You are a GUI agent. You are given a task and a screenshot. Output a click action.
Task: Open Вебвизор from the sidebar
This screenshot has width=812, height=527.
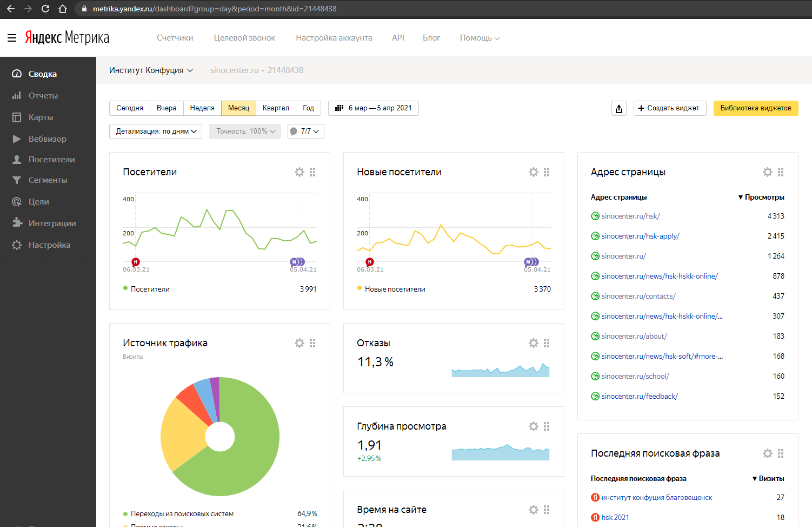coord(47,139)
